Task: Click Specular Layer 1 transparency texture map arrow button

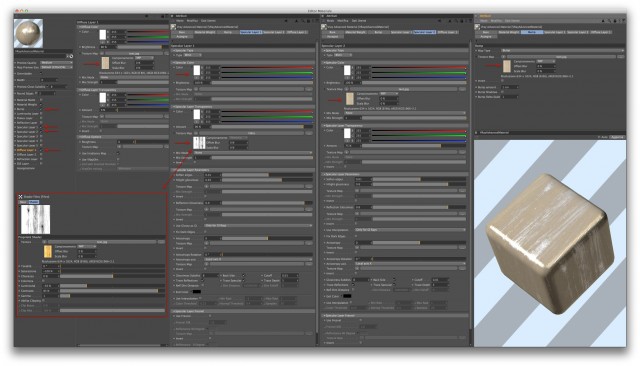Action: click(196, 133)
